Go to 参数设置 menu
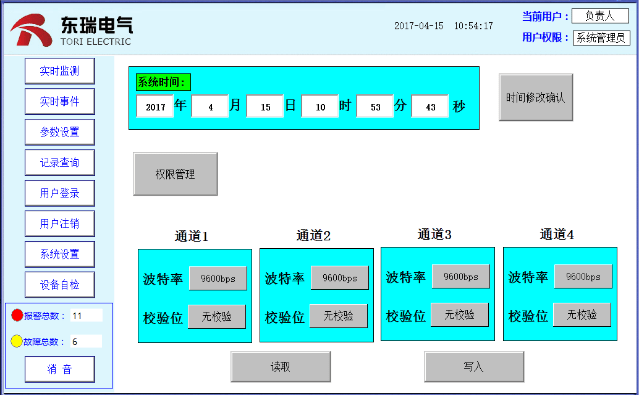The width and height of the screenshot is (639, 395). pyautogui.click(x=59, y=132)
